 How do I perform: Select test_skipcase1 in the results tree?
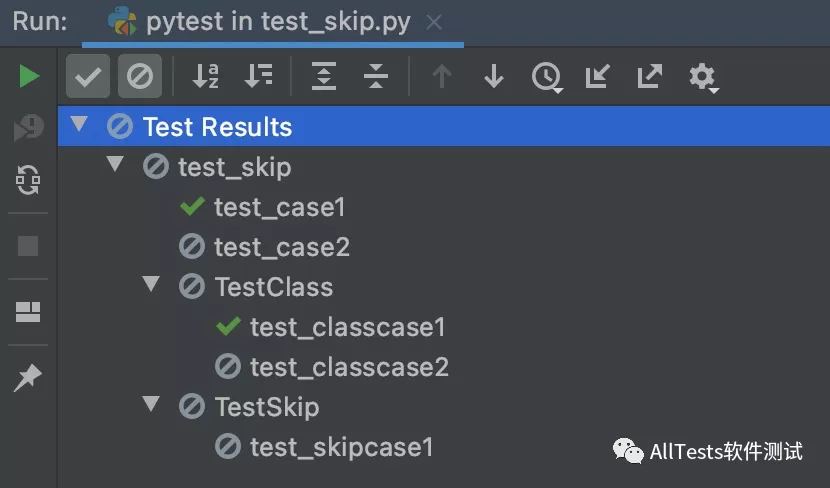pyautogui.click(x=341, y=447)
